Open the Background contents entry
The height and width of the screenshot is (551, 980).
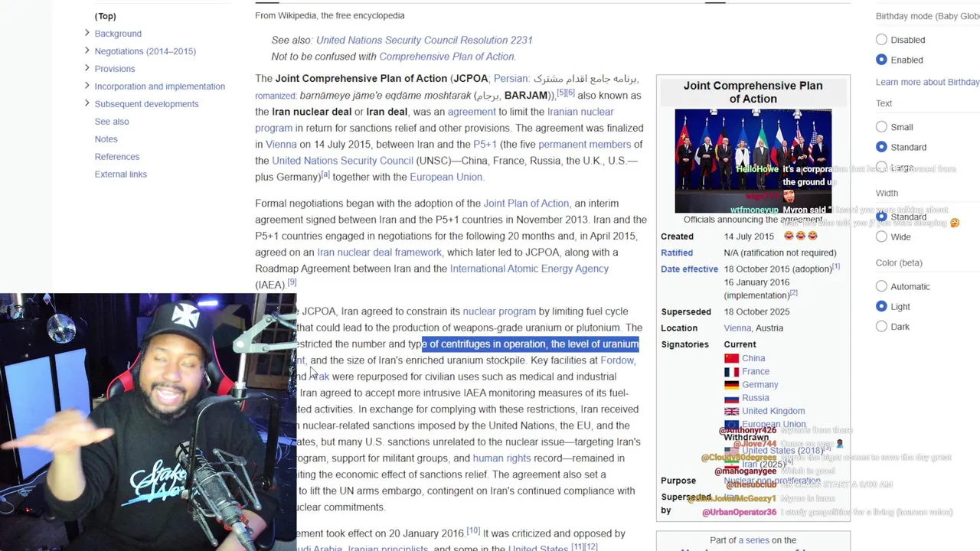pyautogui.click(x=118, y=34)
